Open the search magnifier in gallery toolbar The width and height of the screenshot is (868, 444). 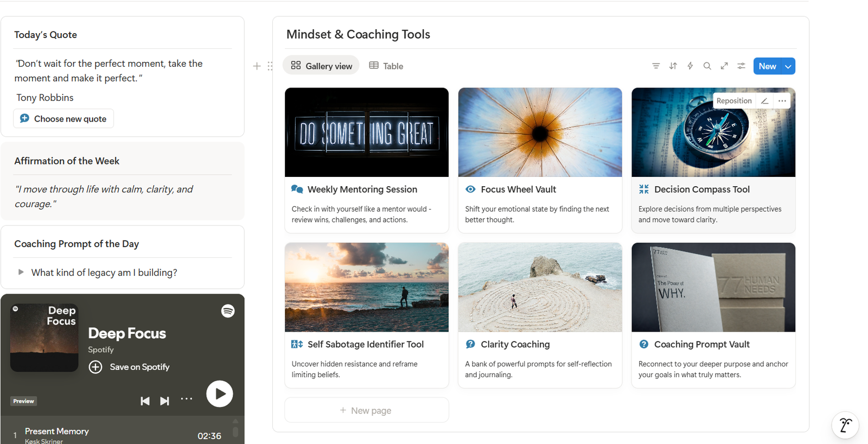click(x=707, y=66)
